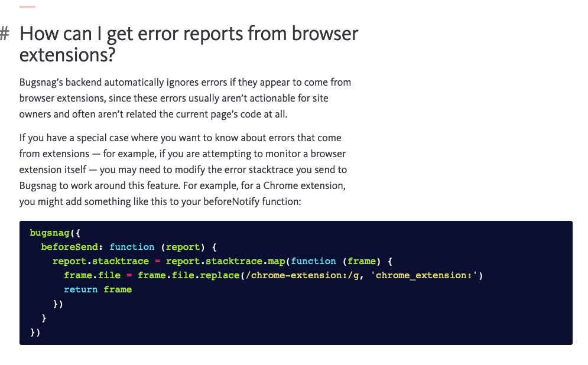Click the code line "bugsnag({"
The height and width of the screenshot is (365, 588).
(55, 233)
